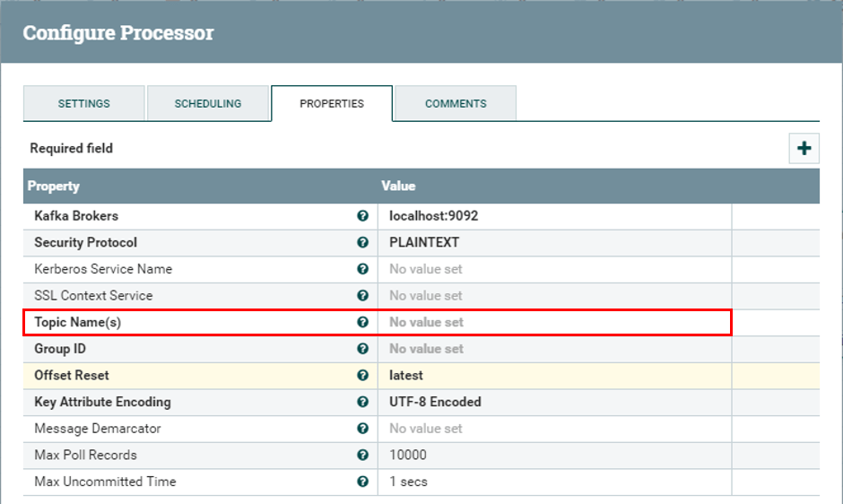Screen dimensions: 843x504
Task: Click help icon next to Kafka Brokers
Action: 362,216
